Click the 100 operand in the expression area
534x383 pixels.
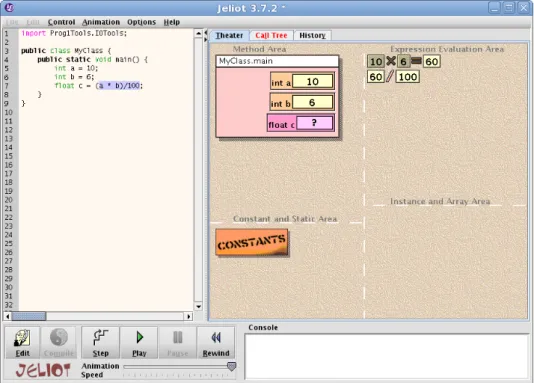pos(408,77)
